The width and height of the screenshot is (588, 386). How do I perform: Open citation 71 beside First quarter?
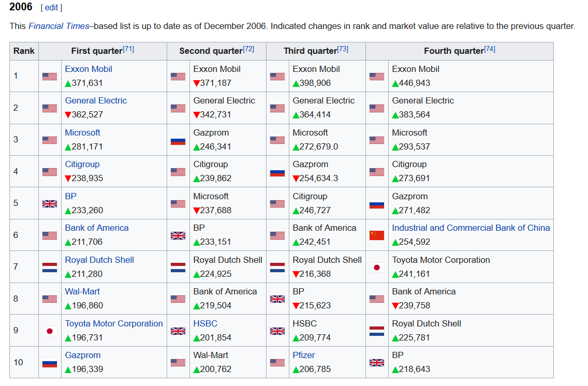pyautogui.click(x=128, y=49)
